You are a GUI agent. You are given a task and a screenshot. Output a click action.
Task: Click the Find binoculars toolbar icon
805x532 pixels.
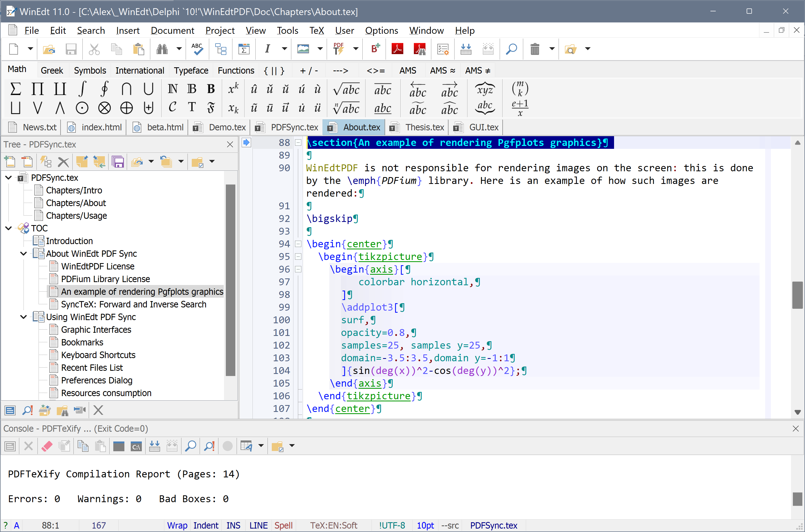[x=162, y=49]
